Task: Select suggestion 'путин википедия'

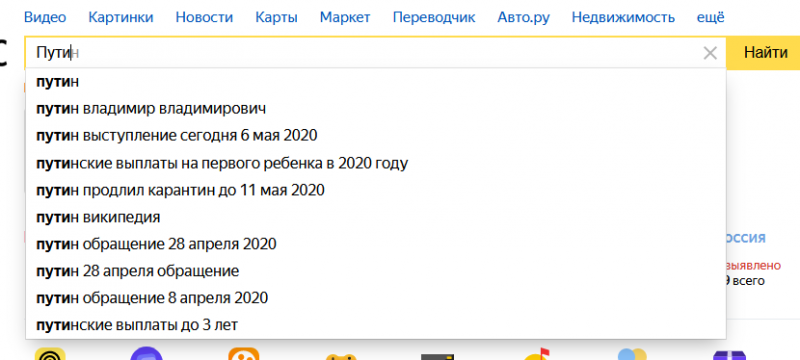Action: point(376,217)
